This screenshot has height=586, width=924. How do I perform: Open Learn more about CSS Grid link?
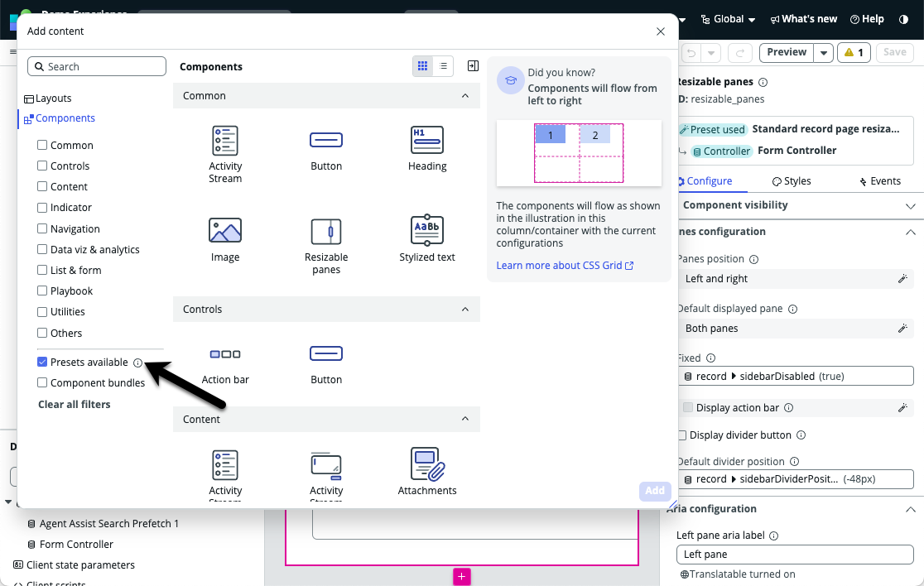coord(565,266)
